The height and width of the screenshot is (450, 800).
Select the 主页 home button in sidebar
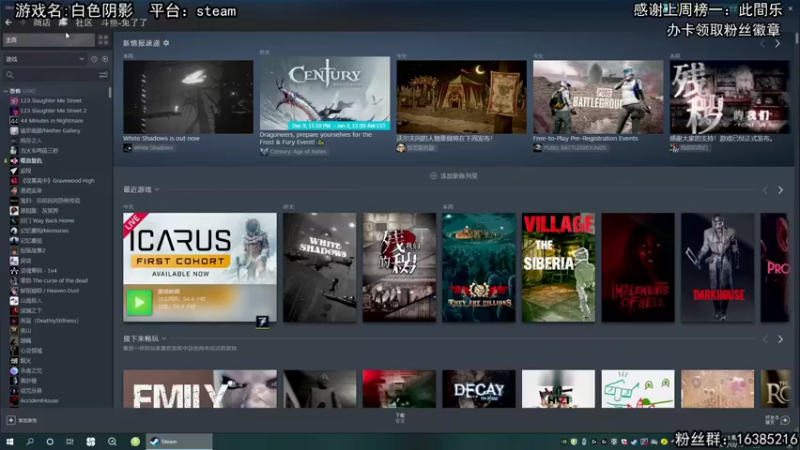(49, 40)
